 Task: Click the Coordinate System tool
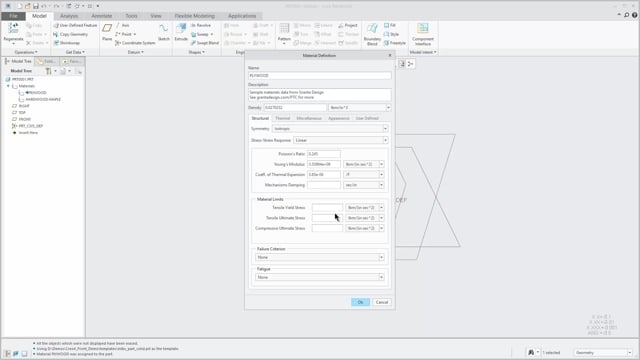135,43
